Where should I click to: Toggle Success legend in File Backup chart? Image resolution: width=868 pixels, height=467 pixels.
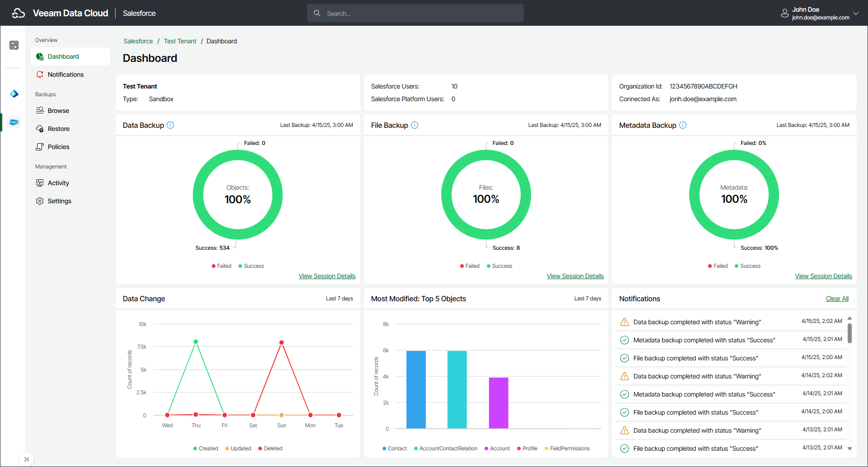point(499,266)
